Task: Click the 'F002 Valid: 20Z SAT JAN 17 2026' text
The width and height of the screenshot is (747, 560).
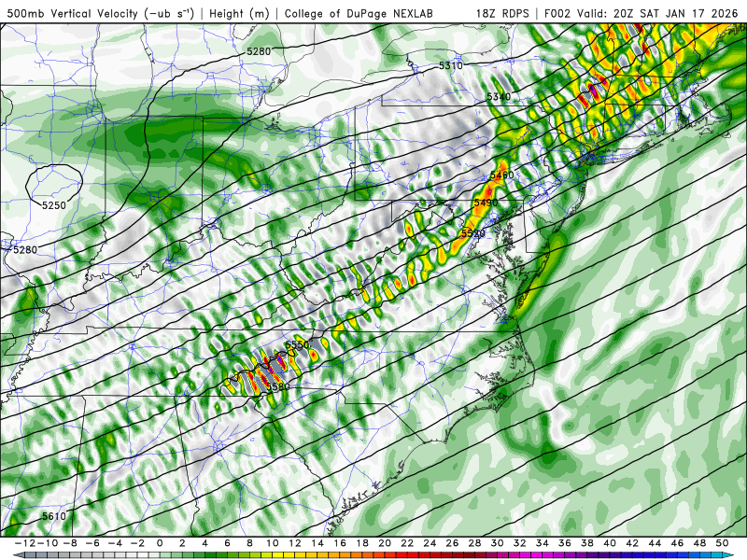Action: [641, 13]
